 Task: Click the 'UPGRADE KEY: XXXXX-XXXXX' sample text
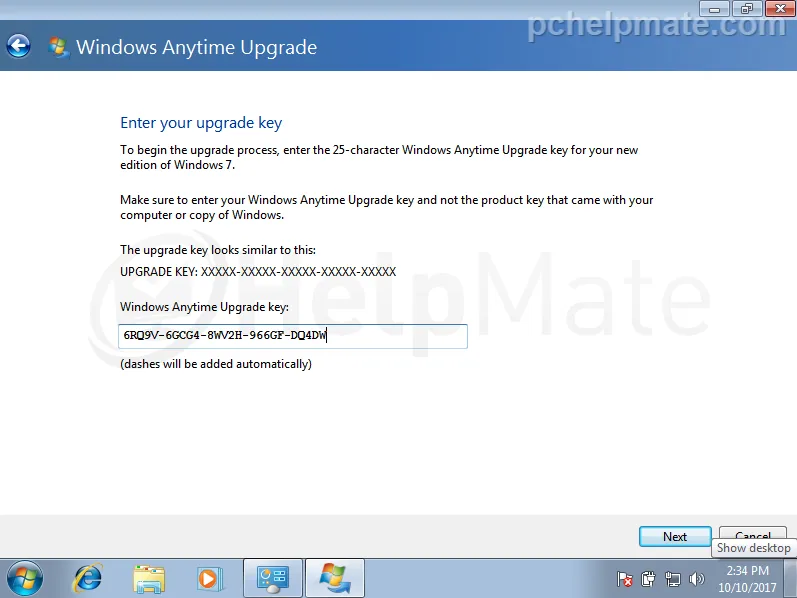[x=258, y=272]
